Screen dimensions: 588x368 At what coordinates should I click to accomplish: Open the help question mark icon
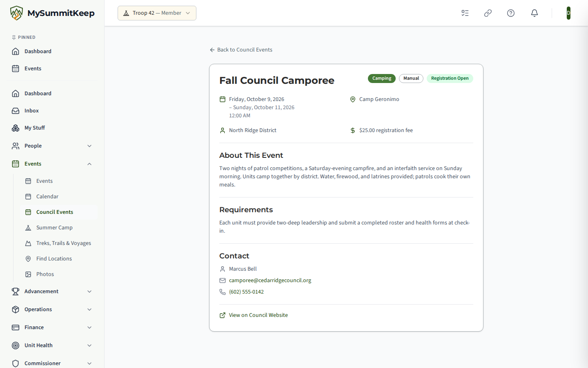[x=511, y=13]
